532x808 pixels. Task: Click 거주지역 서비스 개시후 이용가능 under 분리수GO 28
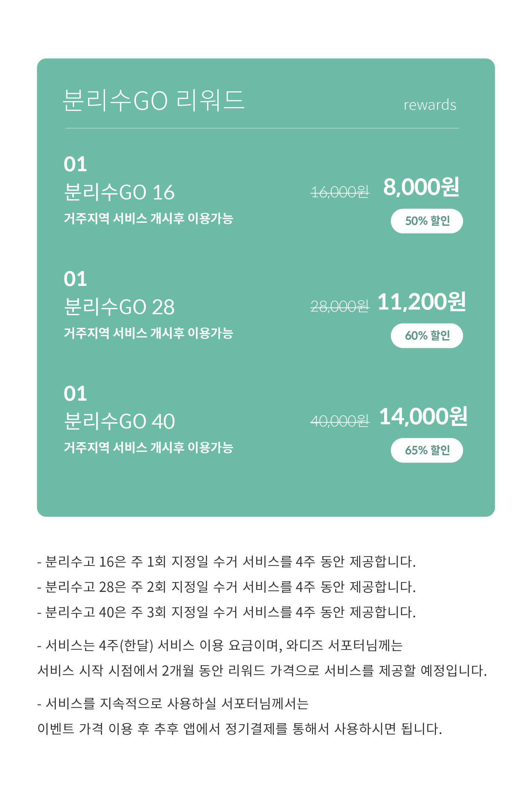pyautogui.click(x=149, y=333)
